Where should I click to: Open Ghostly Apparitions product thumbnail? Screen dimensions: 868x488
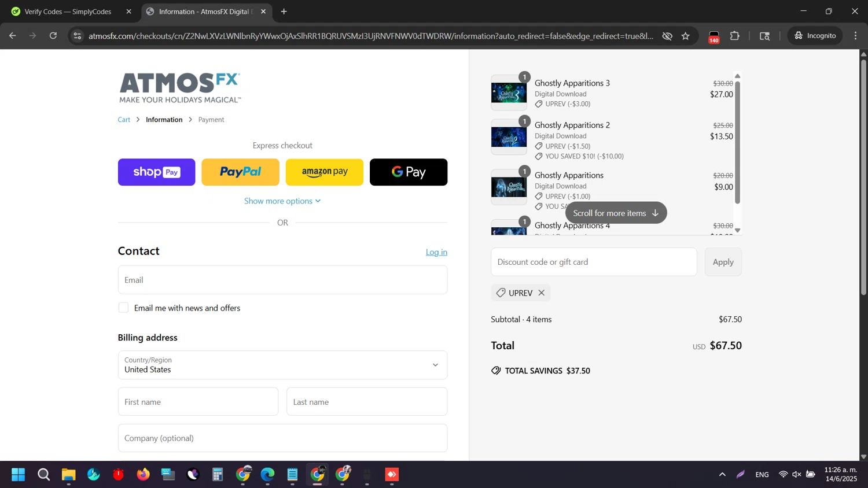tap(509, 187)
